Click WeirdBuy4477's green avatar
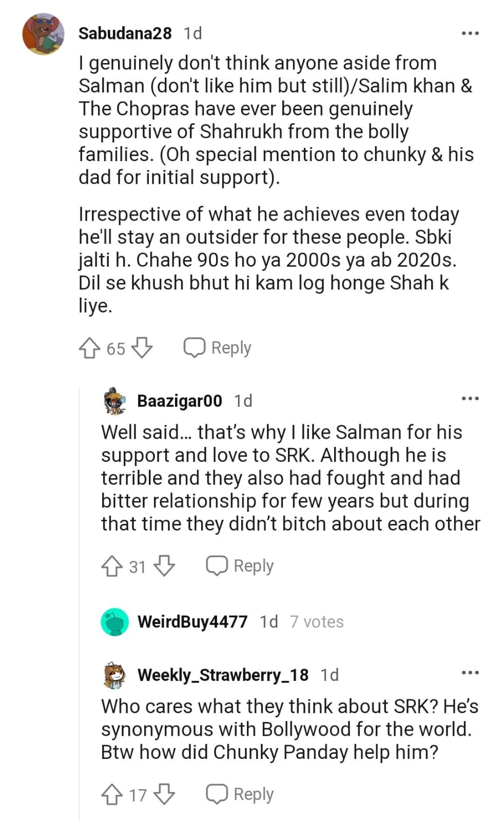504x821 pixels. point(115,622)
